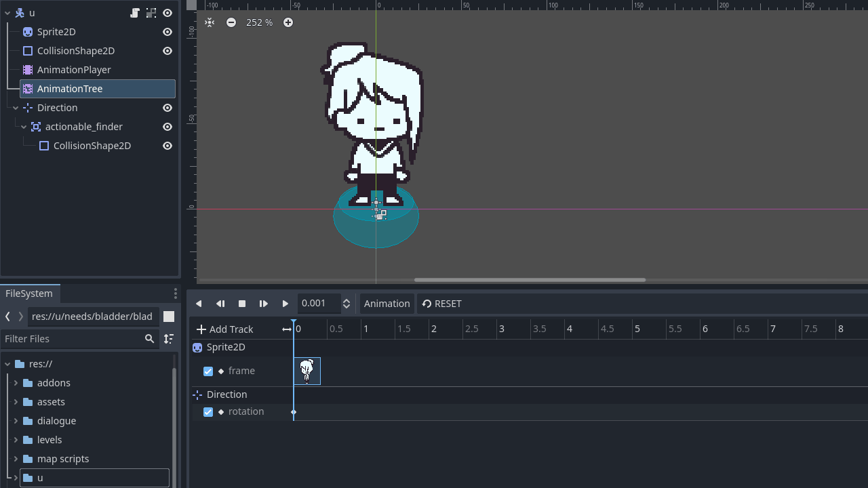Click the Add Track button
Viewport: 868px width, 488px height.
pyautogui.click(x=224, y=329)
